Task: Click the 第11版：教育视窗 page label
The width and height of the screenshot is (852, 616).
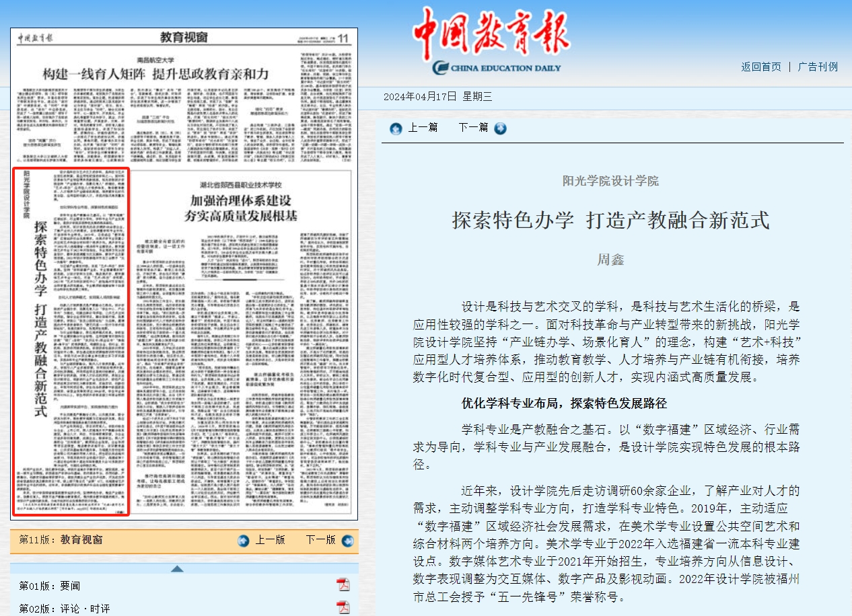Action: click(61, 539)
